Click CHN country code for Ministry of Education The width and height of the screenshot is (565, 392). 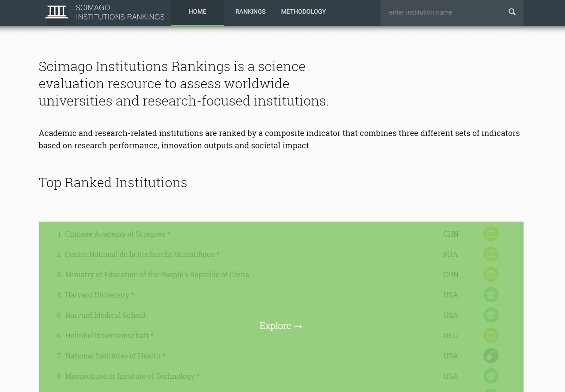[x=451, y=275]
